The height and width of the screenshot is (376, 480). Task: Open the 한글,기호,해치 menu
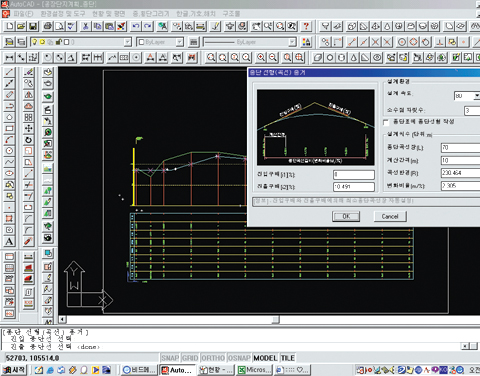coord(196,14)
